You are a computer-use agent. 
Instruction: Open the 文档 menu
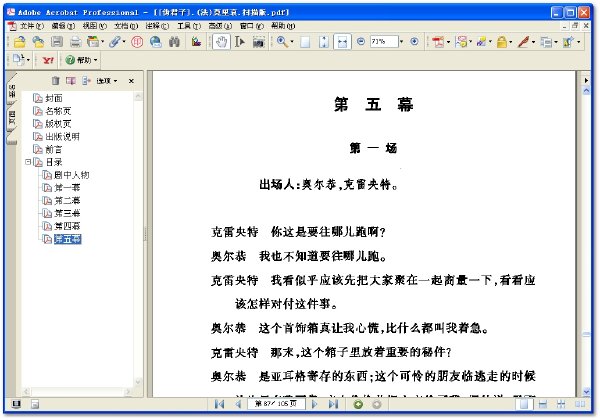(126, 26)
